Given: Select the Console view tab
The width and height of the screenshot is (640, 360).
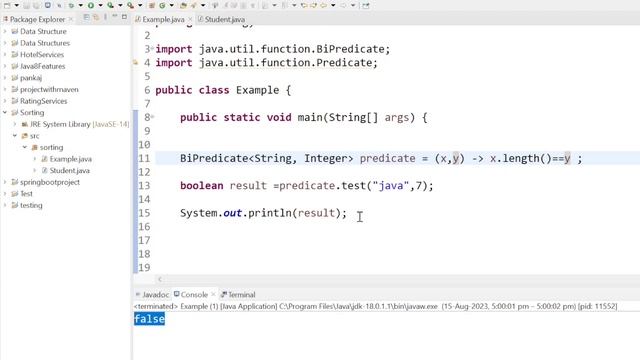Looking at the screenshot, I should (x=194, y=294).
